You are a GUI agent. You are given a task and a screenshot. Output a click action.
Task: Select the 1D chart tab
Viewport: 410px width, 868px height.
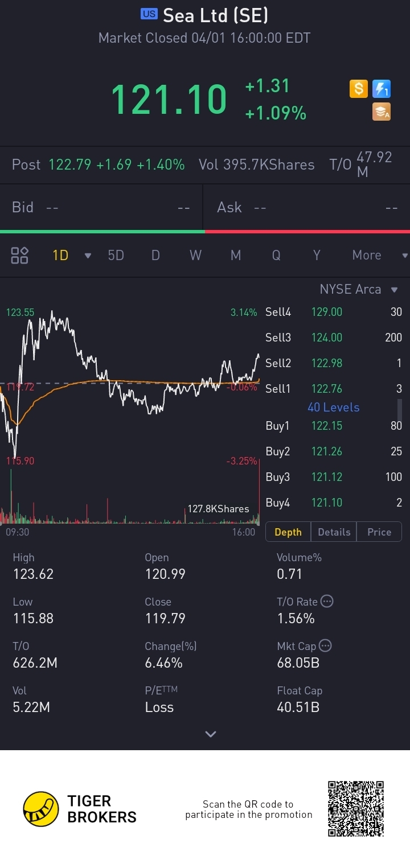coord(60,255)
